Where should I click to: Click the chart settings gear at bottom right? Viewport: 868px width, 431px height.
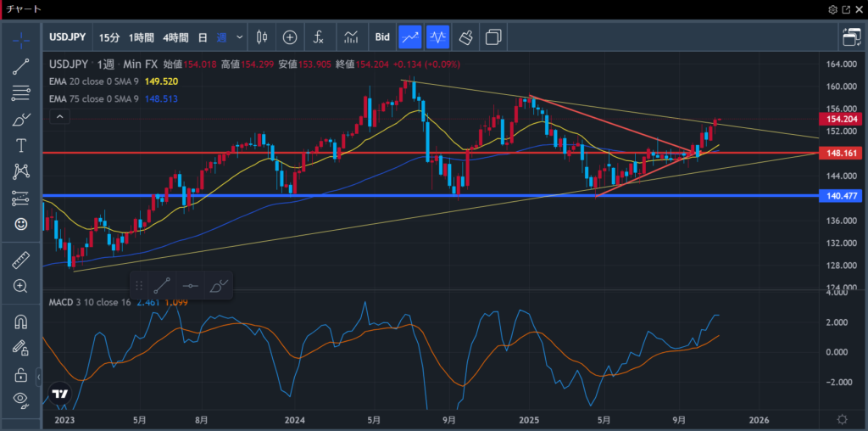(x=842, y=419)
